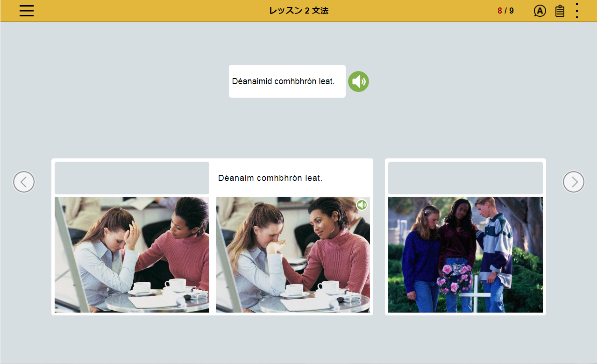Image resolution: width=597 pixels, height=364 pixels.
Task: Select the empty answer box above cemetery photo
Action: pos(465,178)
